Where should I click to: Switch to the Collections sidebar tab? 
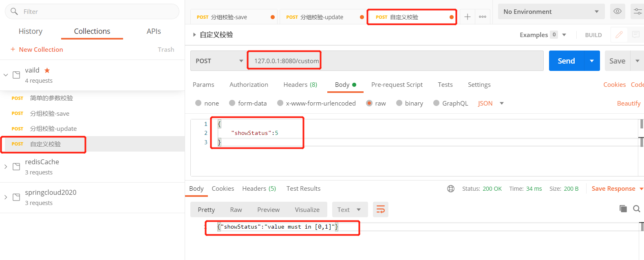pos(92,31)
